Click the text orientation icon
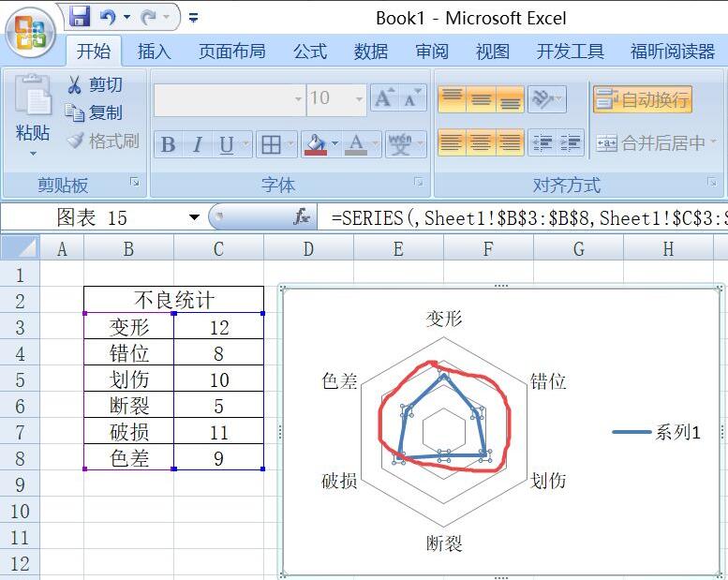 pos(542,98)
